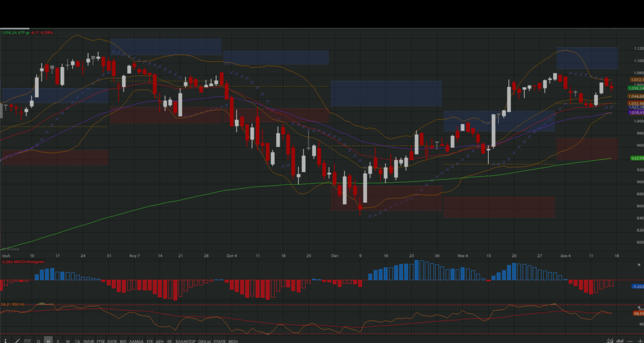Open the ΕΛΠΕ symbol tab
Screen dimensions: 644x343
tap(112, 341)
